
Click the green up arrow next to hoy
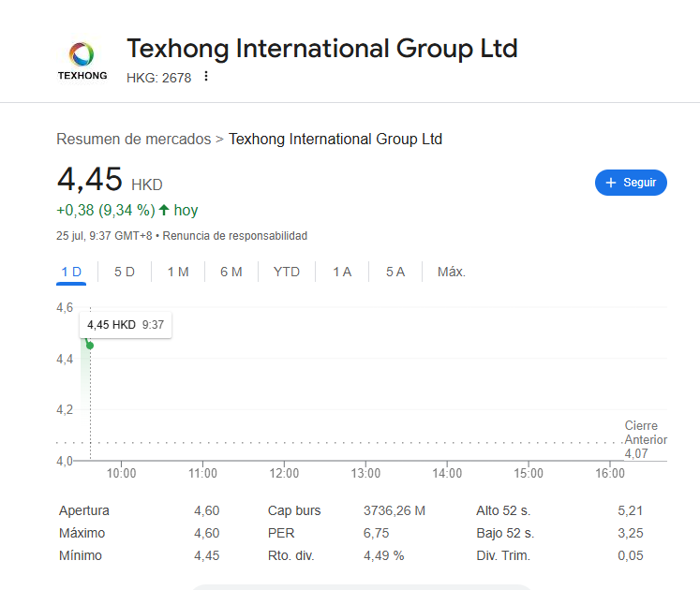164,210
